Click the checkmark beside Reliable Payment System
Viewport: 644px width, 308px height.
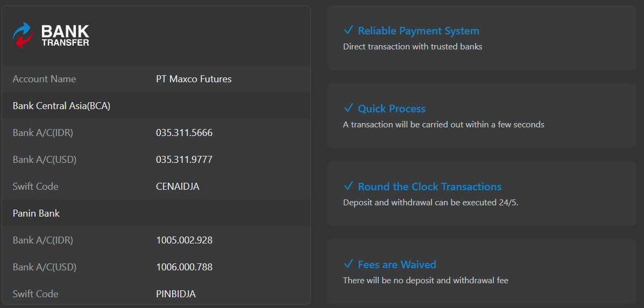click(348, 30)
